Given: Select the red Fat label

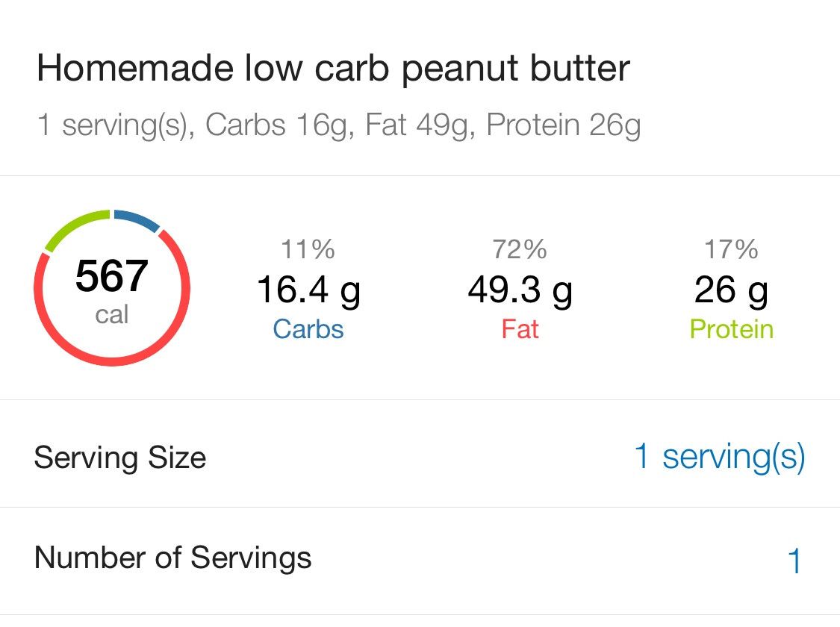Looking at the screenshot, I should [520, 329].
